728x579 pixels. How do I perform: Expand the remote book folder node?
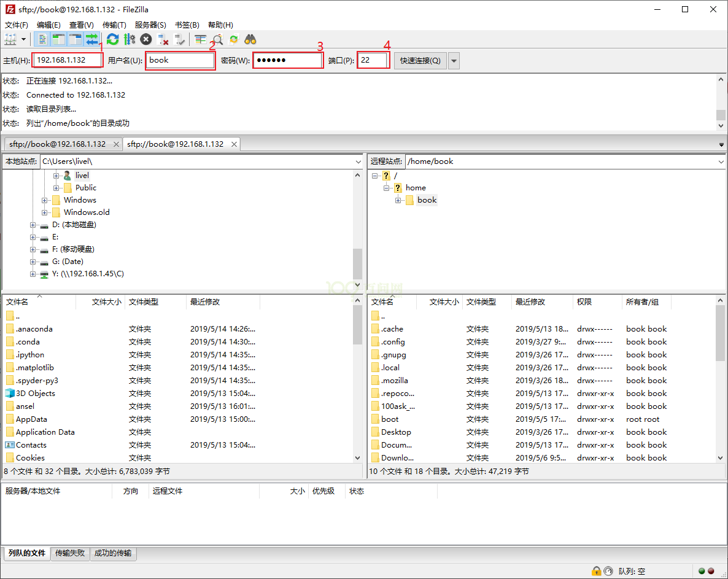398,200
